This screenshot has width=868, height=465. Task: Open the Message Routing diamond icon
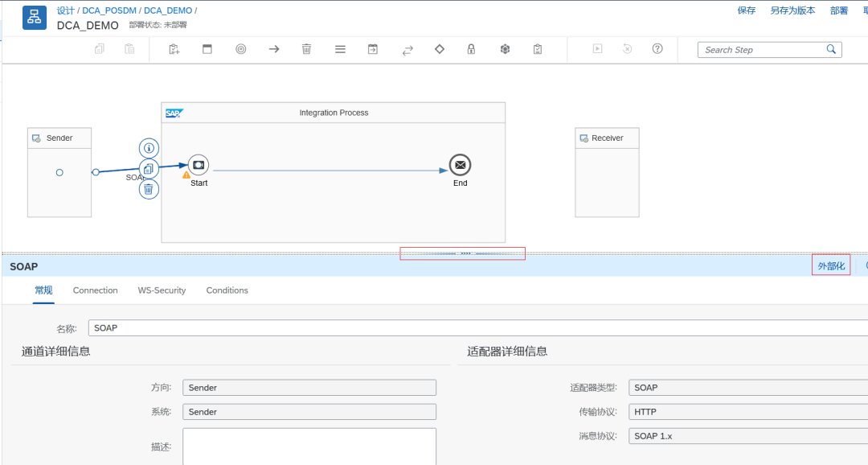click(440, 49)
